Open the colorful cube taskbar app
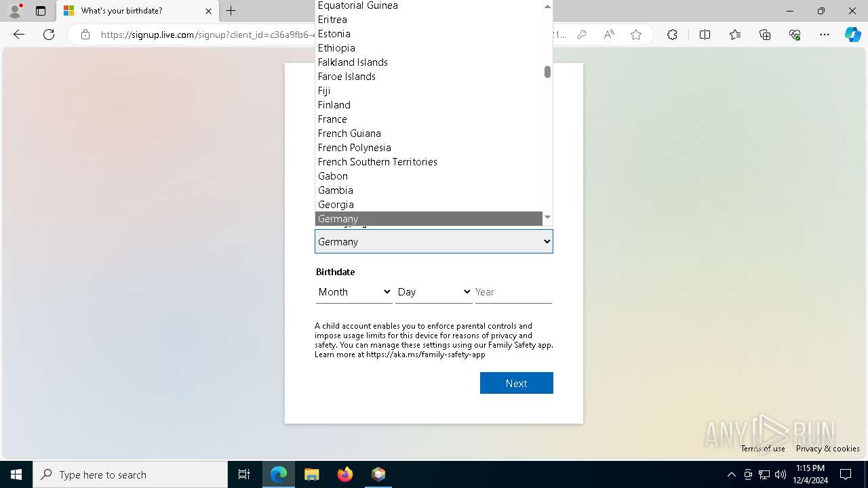 tap(378, 474)
